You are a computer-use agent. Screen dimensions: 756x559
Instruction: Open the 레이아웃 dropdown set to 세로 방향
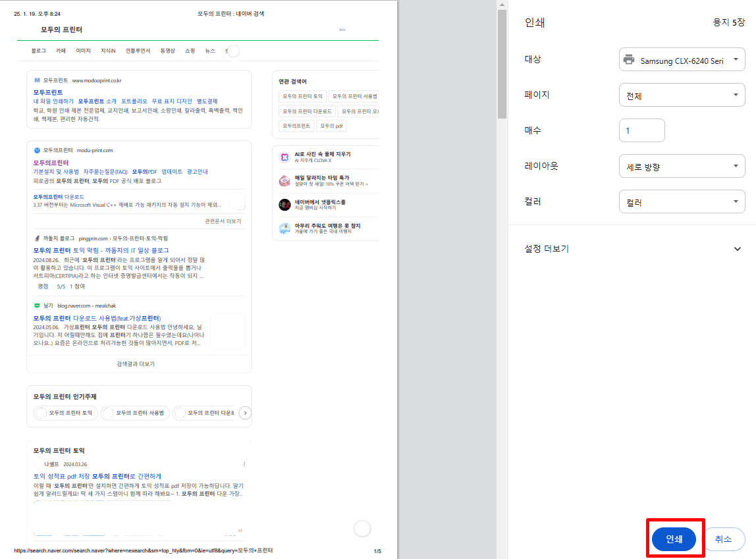coord(682,167)
